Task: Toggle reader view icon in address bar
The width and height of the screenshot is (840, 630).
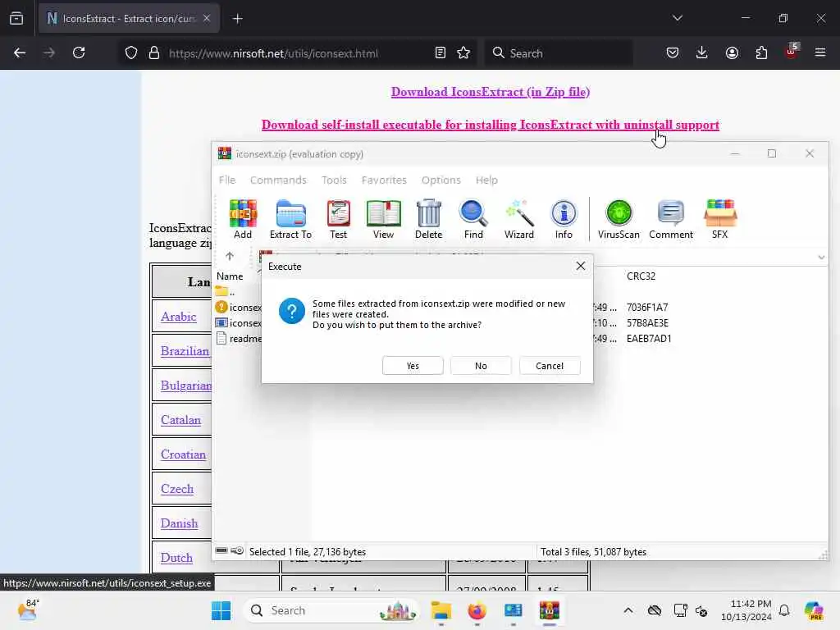Action: pyautogui.click(x=440, y=53)
